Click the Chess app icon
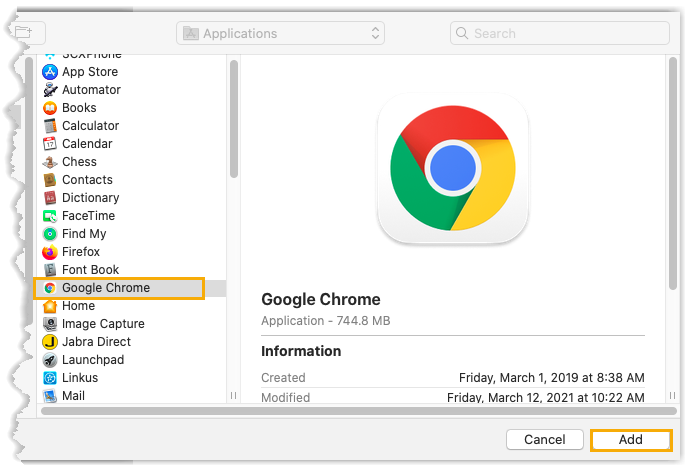 tap(50, 162)
